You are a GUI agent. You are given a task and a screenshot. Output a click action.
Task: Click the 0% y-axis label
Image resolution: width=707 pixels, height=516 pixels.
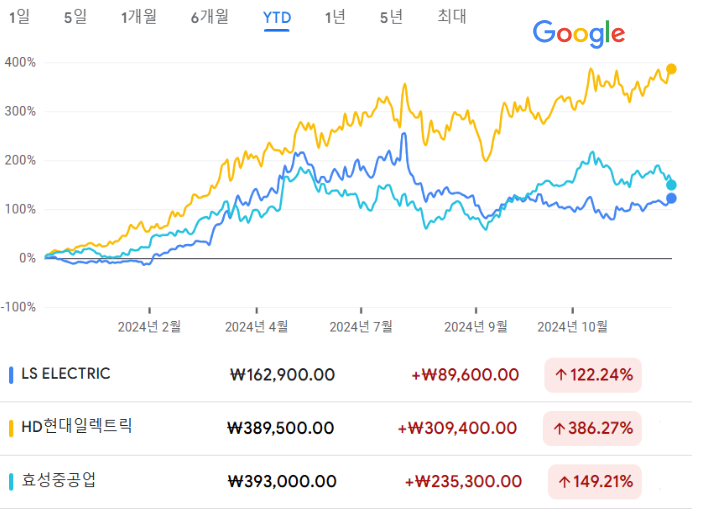pyautogui.click(x=28, y=258)
